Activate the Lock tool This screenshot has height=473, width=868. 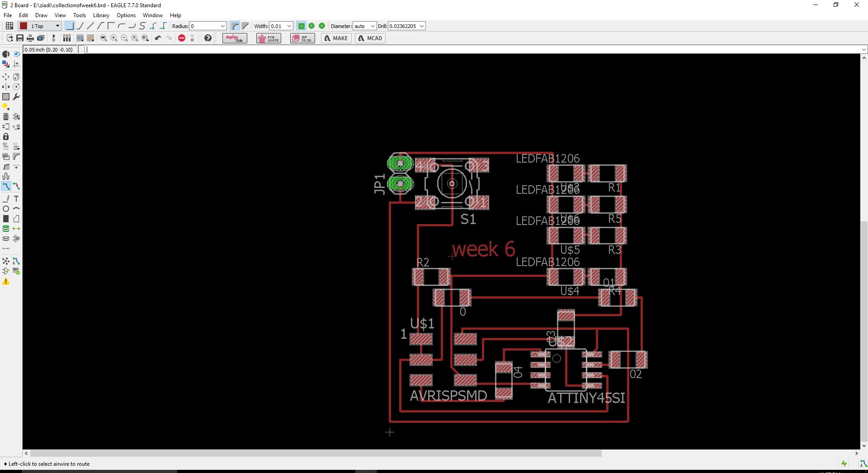[6, 136]
